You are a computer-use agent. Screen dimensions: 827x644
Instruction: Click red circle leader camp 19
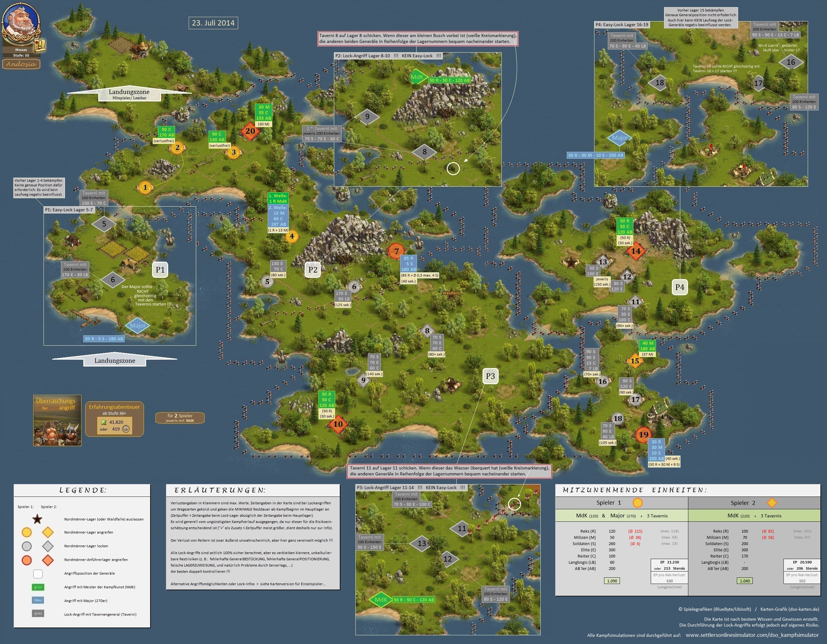[x=643, y=435]
